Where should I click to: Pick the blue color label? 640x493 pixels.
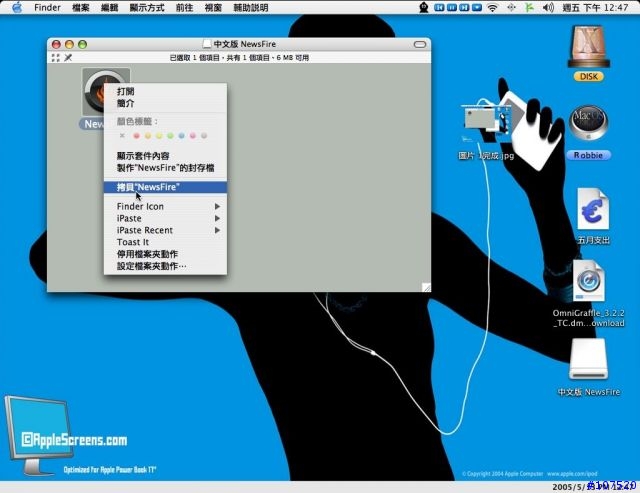pyautogui.click(x=182, y=135)
